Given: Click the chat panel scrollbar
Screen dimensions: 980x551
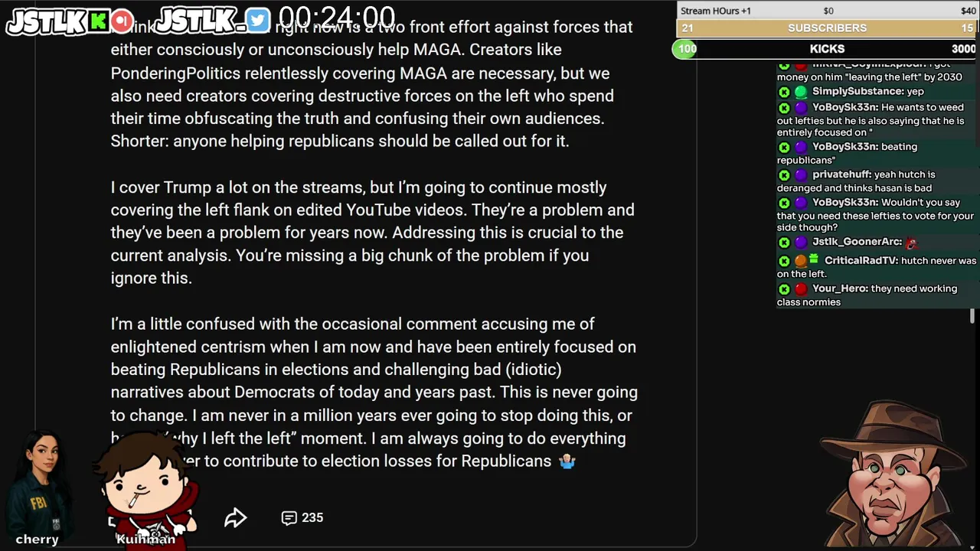Looking at the screenshot, I should [972, 315].
